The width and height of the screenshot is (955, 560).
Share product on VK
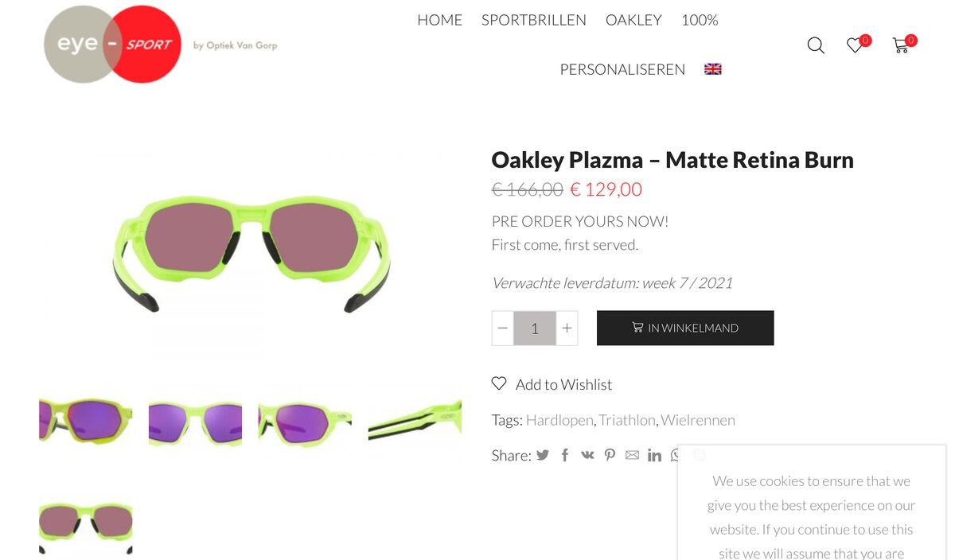click(x=587, y=455)
